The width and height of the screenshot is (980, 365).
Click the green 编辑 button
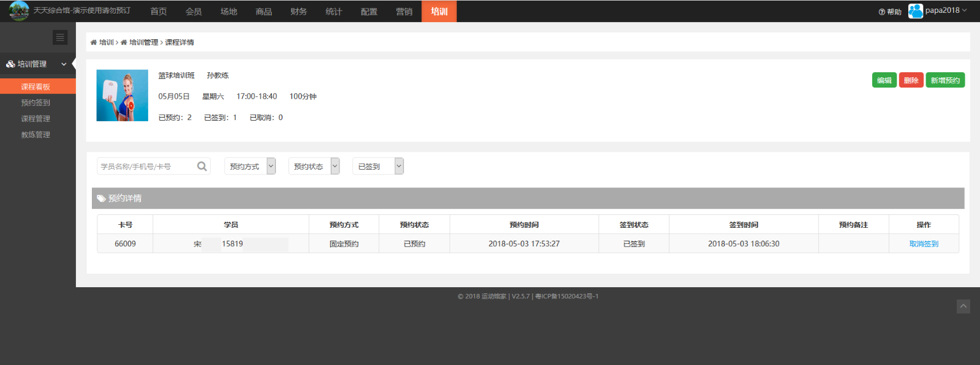[884, 80]
